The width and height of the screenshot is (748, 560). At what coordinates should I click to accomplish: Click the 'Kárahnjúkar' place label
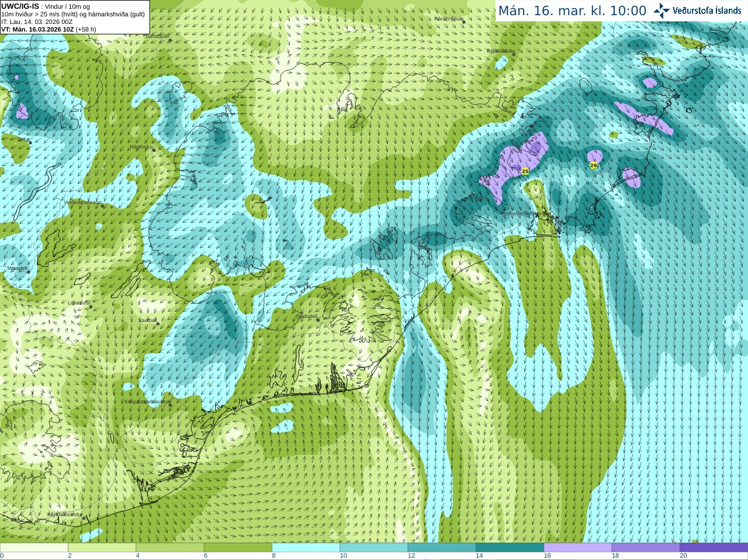(x=449, y=19)
